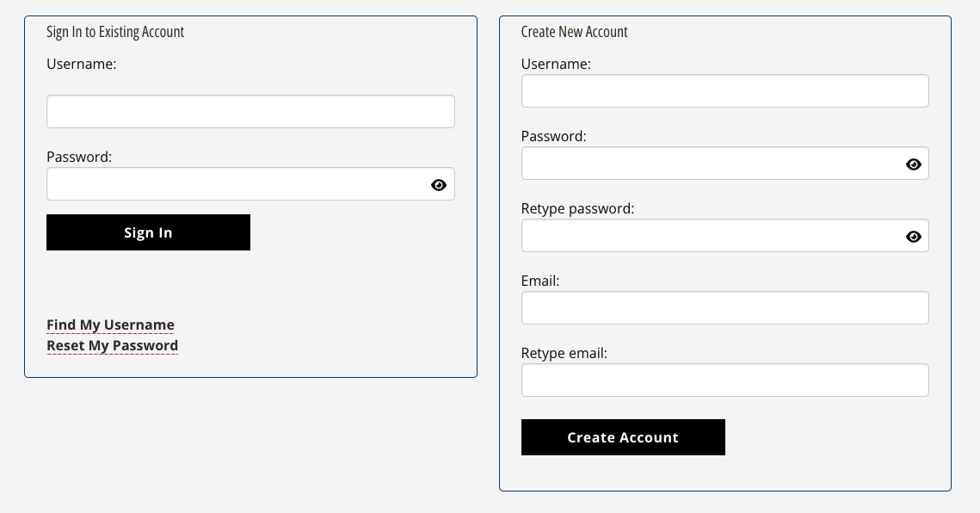Follow the Reset My Password link

(112, 345)
